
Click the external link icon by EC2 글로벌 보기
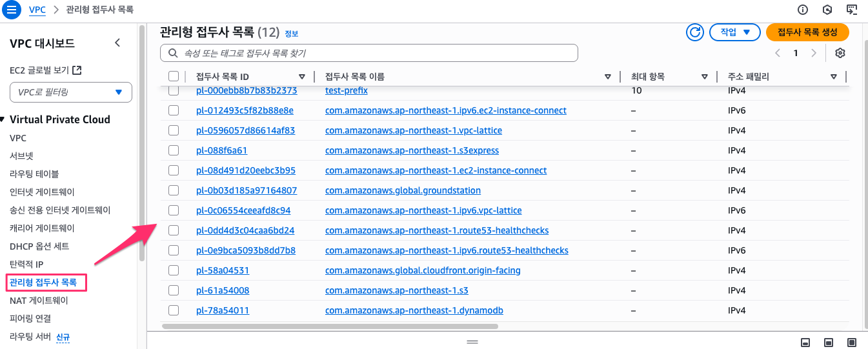tap(77, 70)
